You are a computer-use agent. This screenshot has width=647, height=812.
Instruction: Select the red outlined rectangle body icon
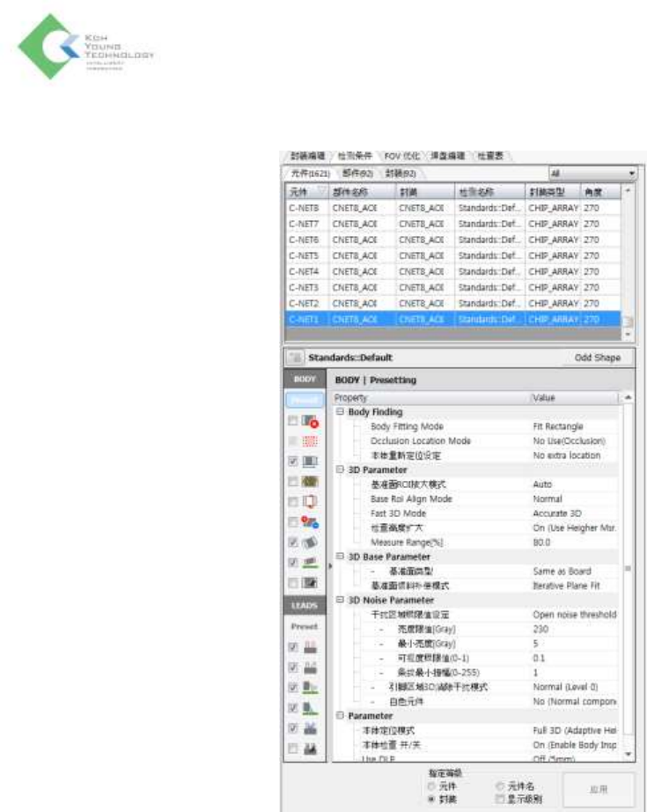(310, 502)
